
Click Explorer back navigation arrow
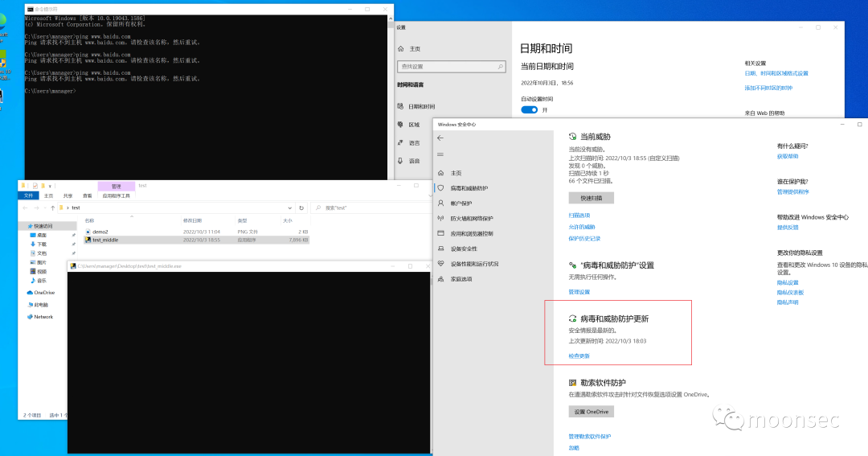point(26,207)
